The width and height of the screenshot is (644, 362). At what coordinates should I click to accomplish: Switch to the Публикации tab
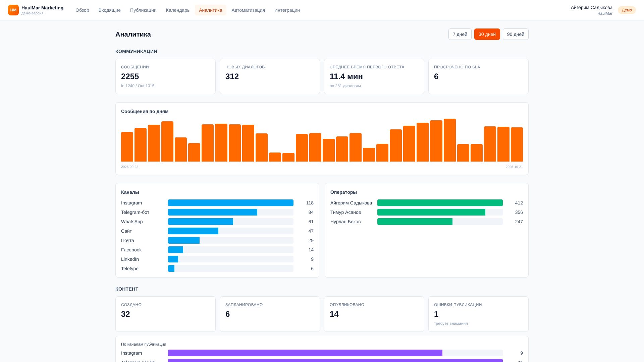click(143, 10)
